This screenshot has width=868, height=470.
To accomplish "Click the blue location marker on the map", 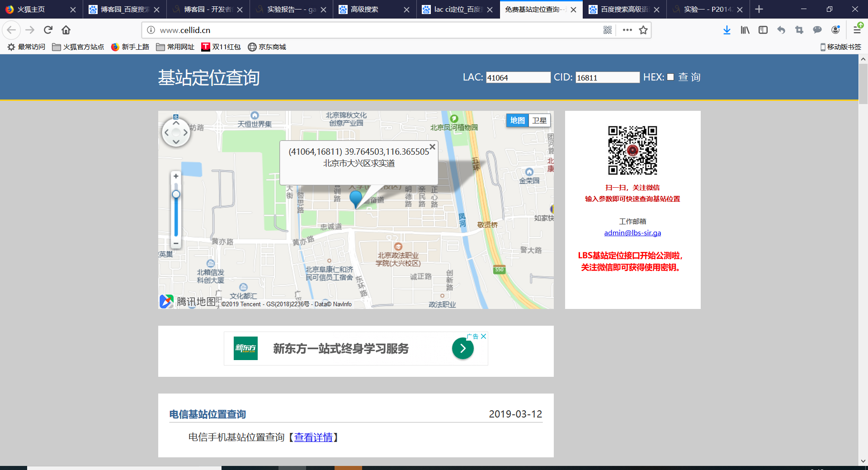I will point(356,199).
